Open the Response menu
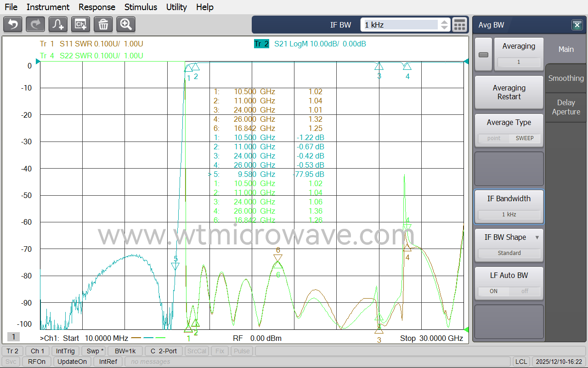Viewport: 588px width, 368px height. point(97,7)
